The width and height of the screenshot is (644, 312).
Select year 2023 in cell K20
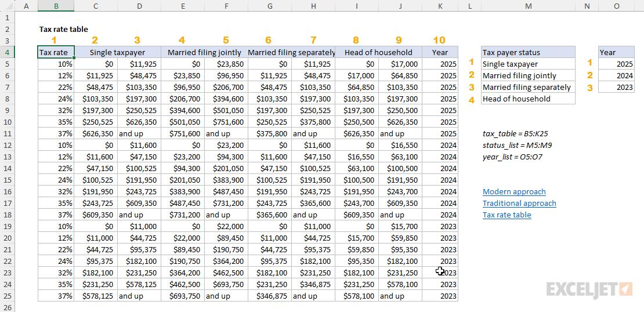click(440, 238)
